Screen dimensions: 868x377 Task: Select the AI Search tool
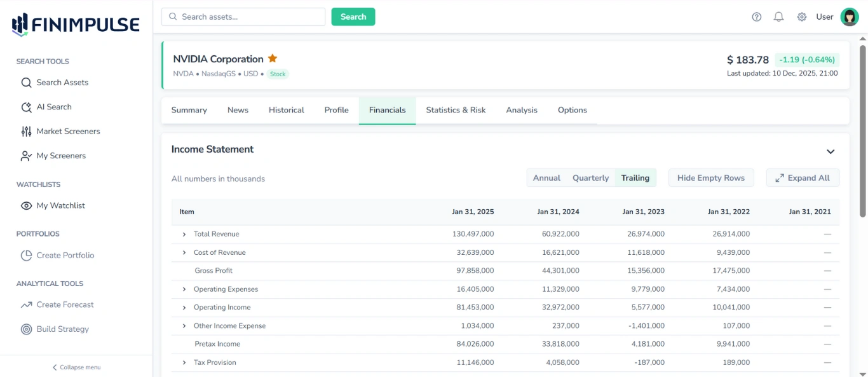(54, 107)
